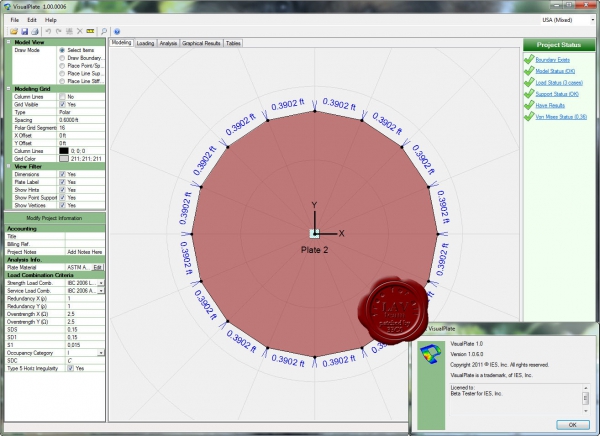Screen dimensions: 600x436
Task: Open the Edit menu
Action: (32, 20)
